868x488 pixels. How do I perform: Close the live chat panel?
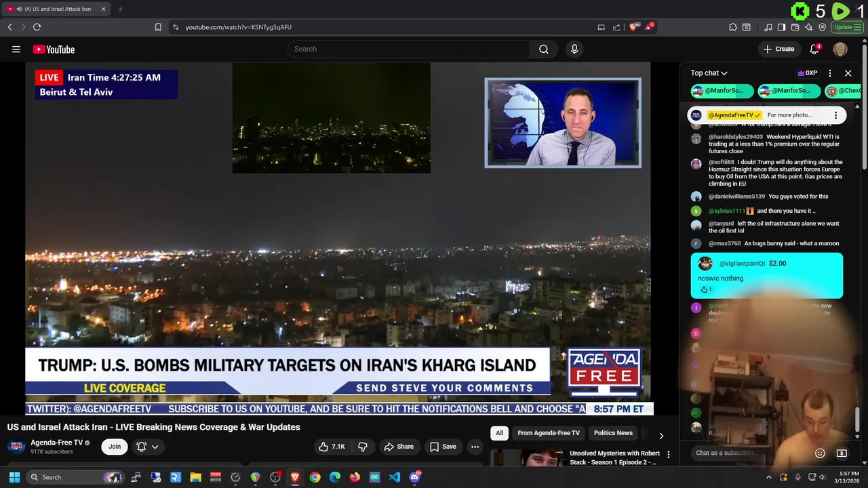848,73
